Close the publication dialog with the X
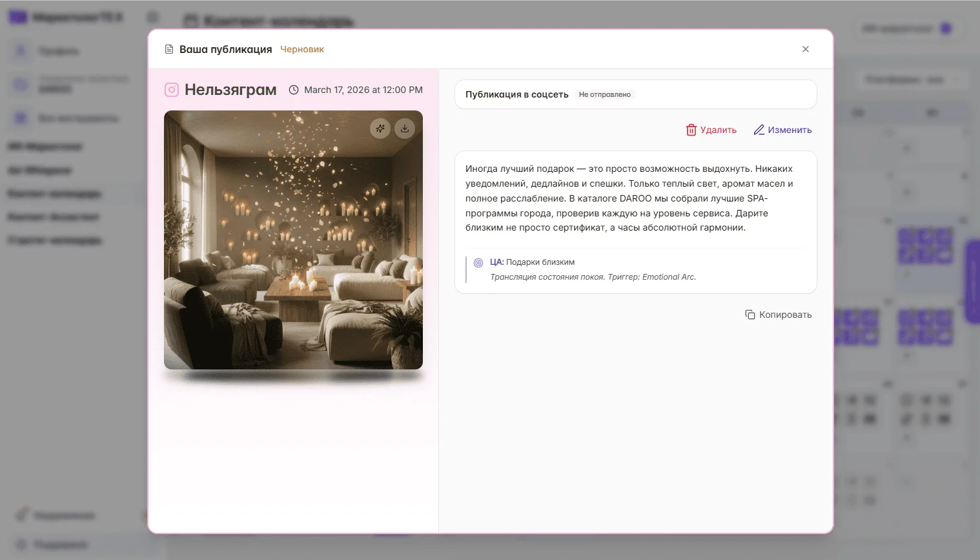 pos(806,49)
